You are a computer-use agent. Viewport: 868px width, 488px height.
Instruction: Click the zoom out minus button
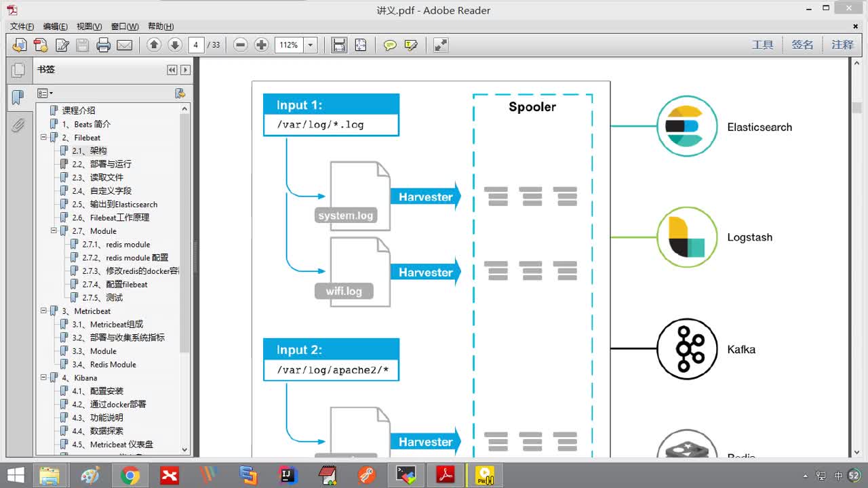tap(240, 45)
